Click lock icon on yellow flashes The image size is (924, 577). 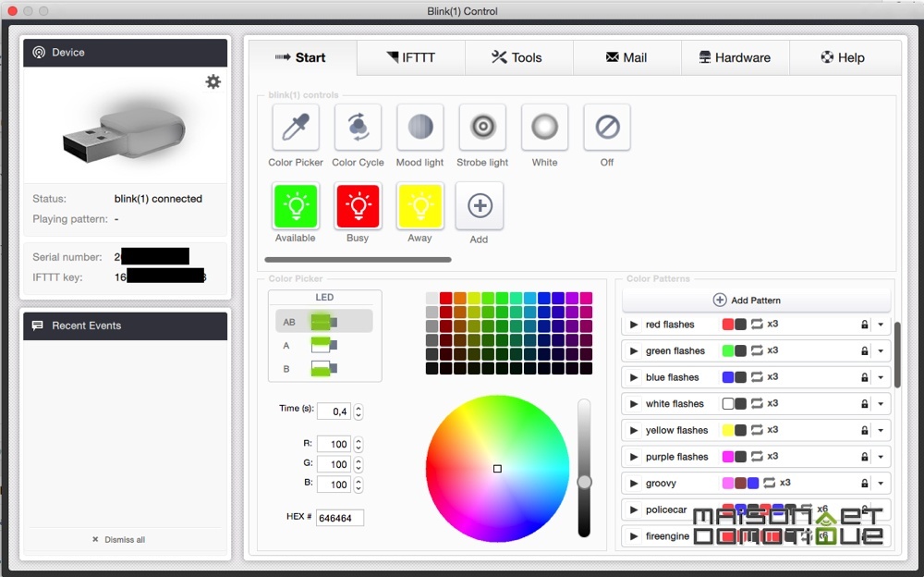click(865, 431)
